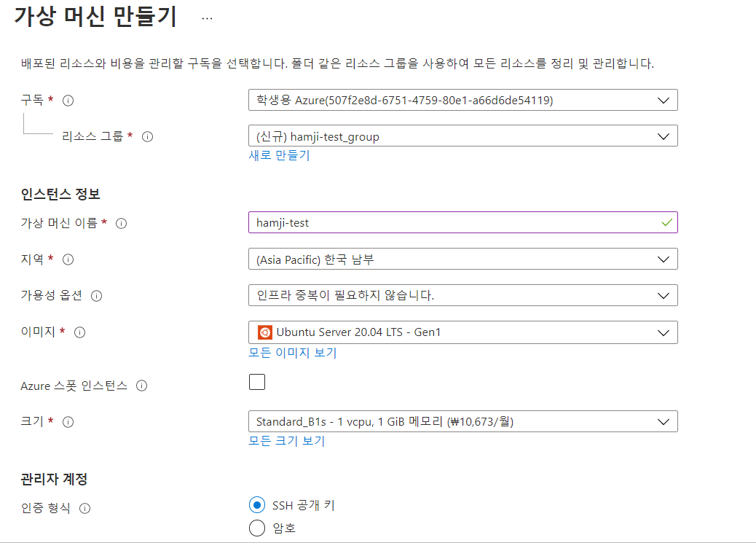Open the 구독 subscription dropdown

pyautogui.click(x=463, y=100)
